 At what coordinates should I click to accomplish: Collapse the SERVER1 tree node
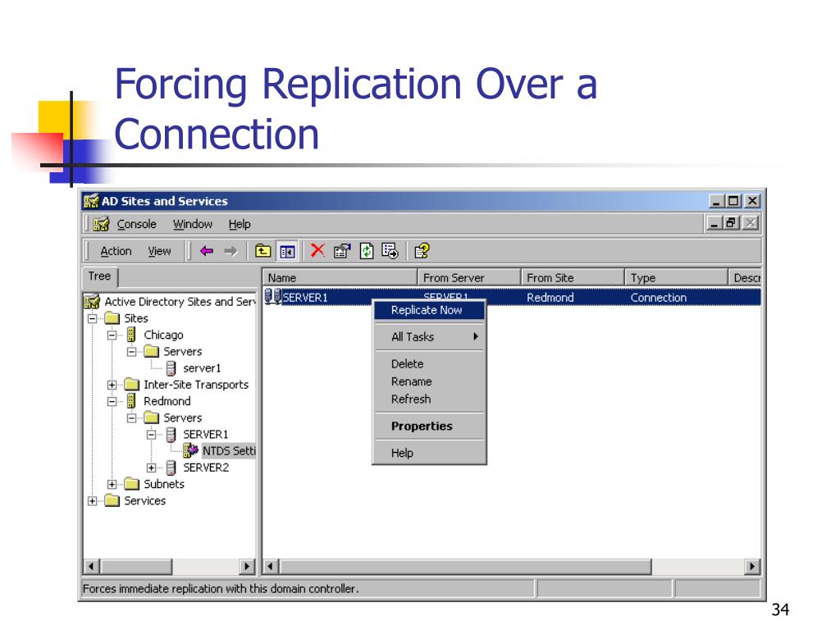pyautogui.click(x=152, y=435)
